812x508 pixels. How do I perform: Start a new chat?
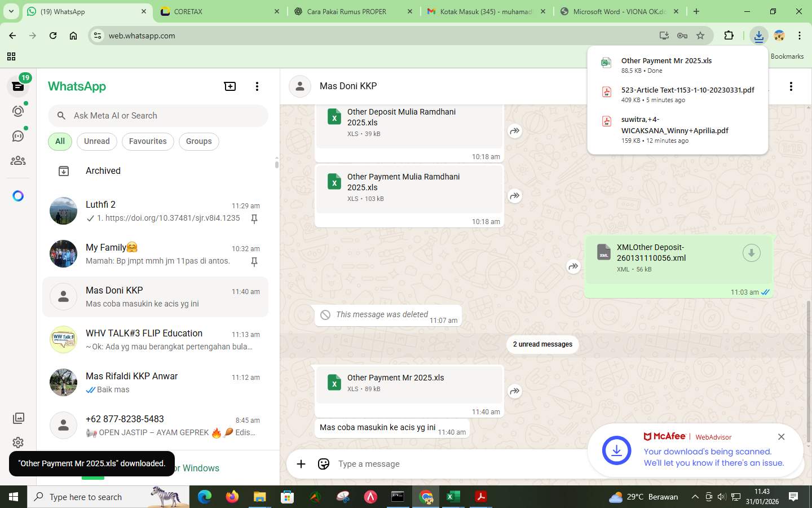(230, 86)
